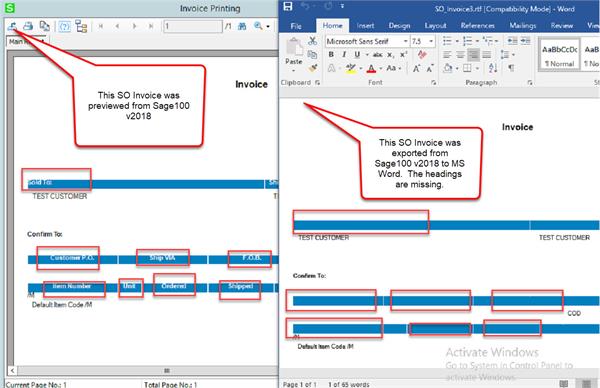The height and width of the screenshot is (388, 600).
Task: Apply yellow text highlight color
Action: [x=351, y=68]
